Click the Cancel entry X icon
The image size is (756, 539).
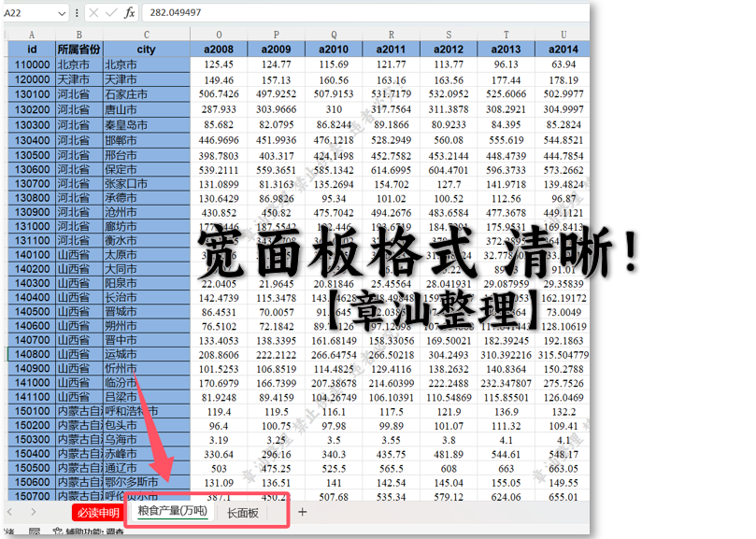(x=94, y=13)
